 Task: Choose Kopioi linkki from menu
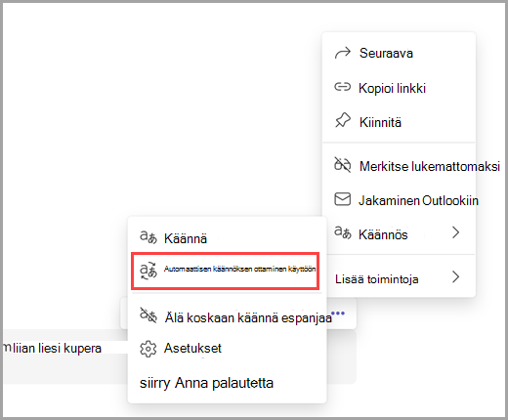point(399,88)
